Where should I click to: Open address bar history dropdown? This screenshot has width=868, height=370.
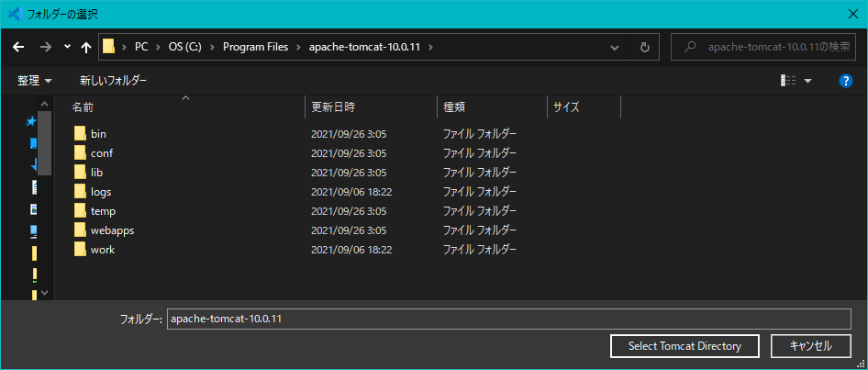click(x=615, y=48)
